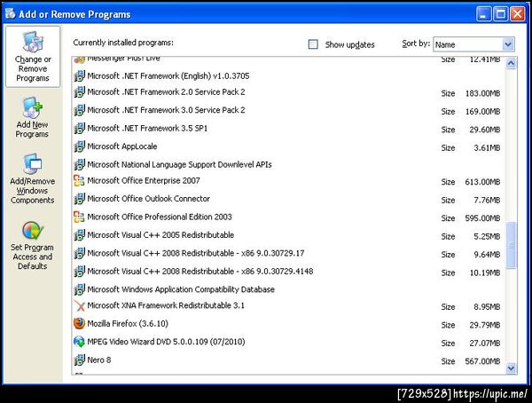Click the 3.61MB size value
This screenshot has height=403, width=532.
click(x=487, y=148)
